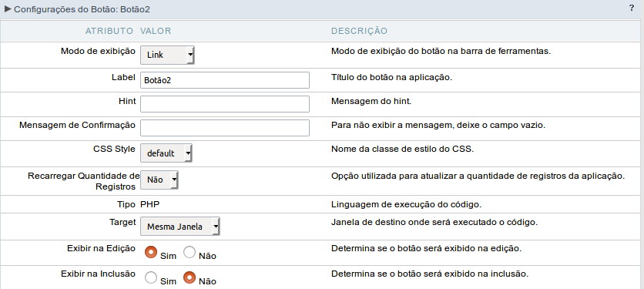The height and width of the screenshot is (289, 644).
Task: Open the Target Mesma Janela dropdown
Action: coord(180,226)
